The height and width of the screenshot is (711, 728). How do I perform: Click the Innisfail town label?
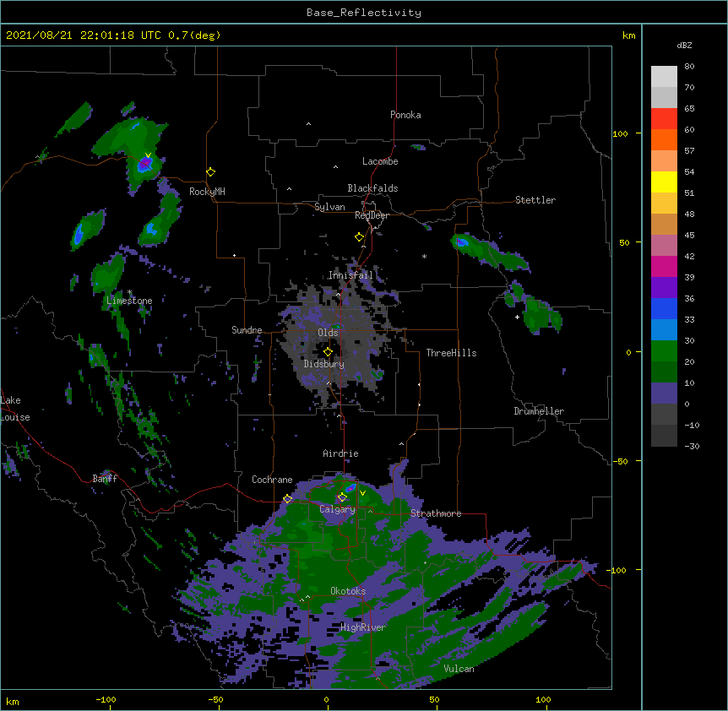coord(350,275)
